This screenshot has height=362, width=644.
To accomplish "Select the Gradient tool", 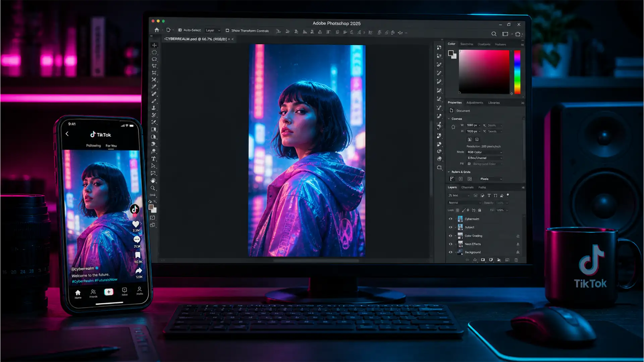I will [x=154, y=129].
